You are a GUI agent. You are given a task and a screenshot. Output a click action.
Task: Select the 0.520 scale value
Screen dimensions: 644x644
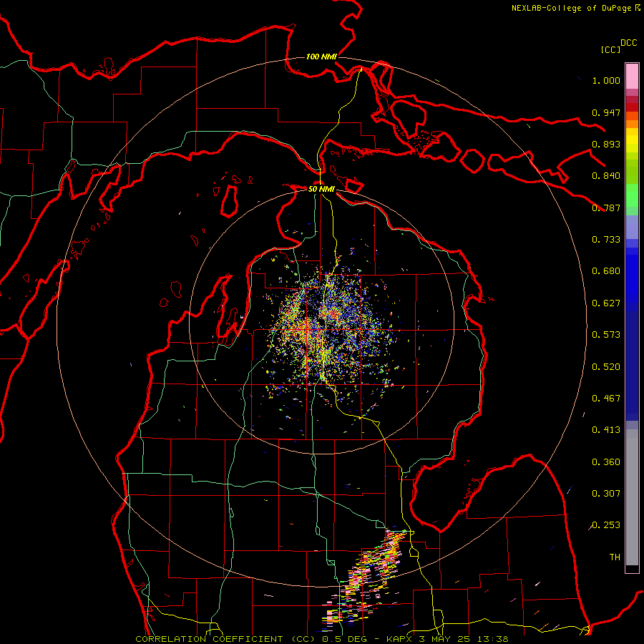(606, 367)
